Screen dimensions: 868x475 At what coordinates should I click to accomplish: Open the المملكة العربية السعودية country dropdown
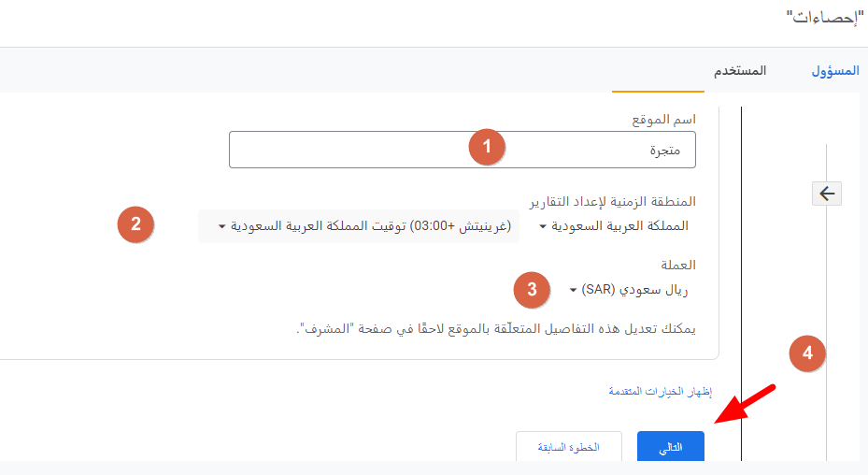tap(614, 226)
